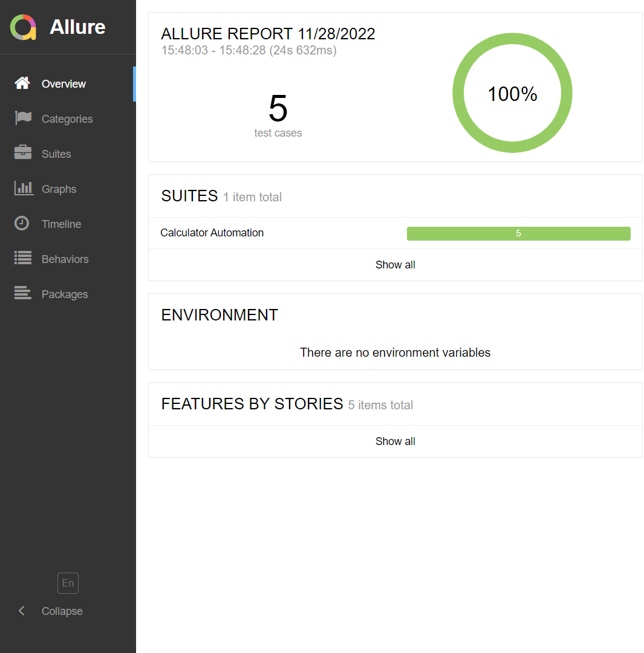Viewport: 644px width, 653px height.
Task: Expand Features By Stories via Show all
Action: coord(395,441)
